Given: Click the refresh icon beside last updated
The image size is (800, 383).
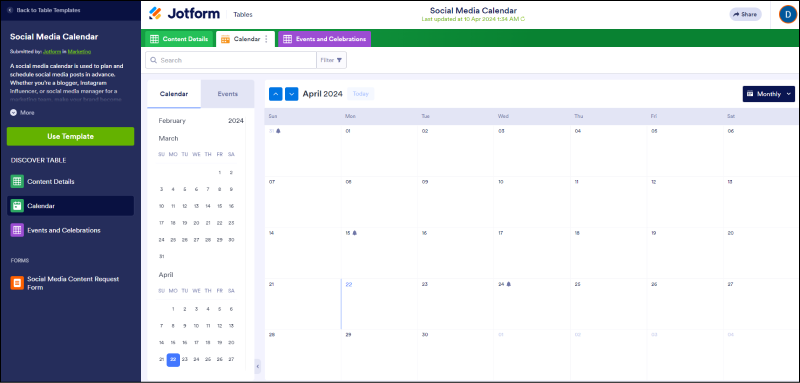Looking at the screenshot, I should pyautogui.click(x=522, y=19).
